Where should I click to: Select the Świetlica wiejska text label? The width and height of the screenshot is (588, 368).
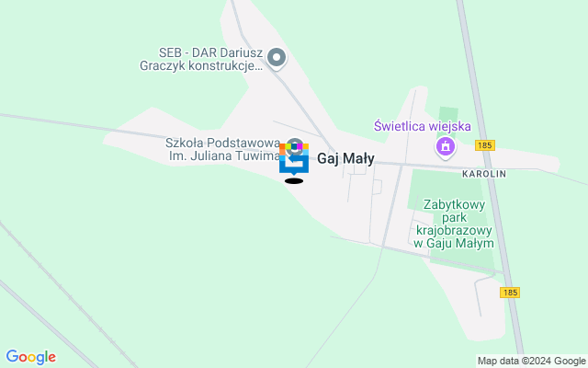423,126
